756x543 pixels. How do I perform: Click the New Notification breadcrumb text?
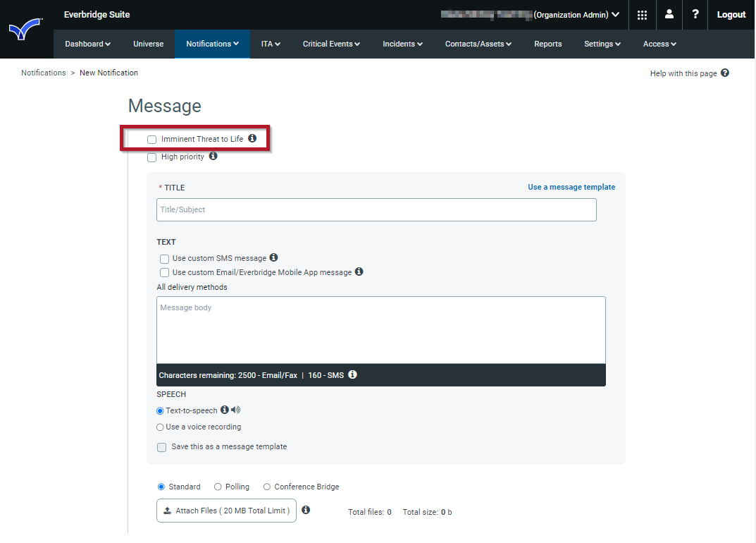[109, 73]
